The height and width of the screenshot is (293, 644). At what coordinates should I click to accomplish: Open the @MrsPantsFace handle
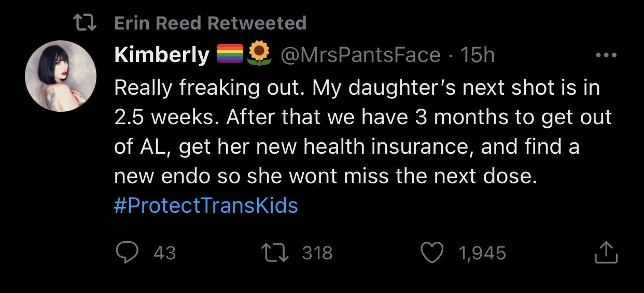(360, 55)
